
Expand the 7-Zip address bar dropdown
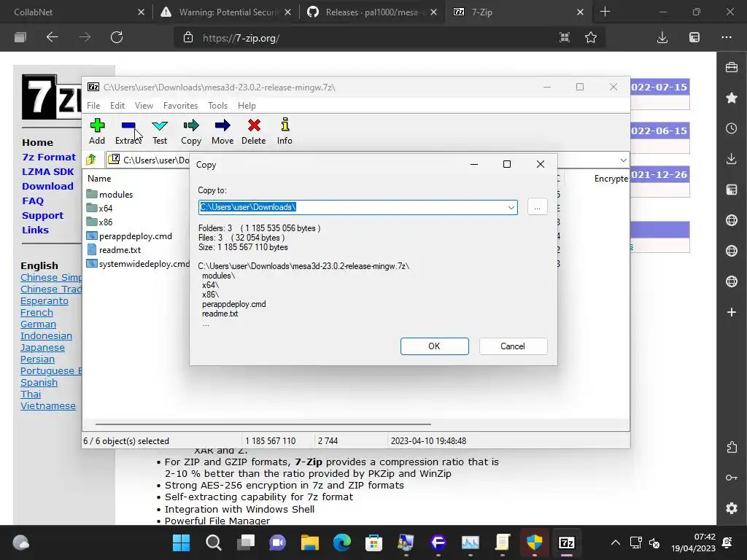pyautogui.click(x=623, y=160)
